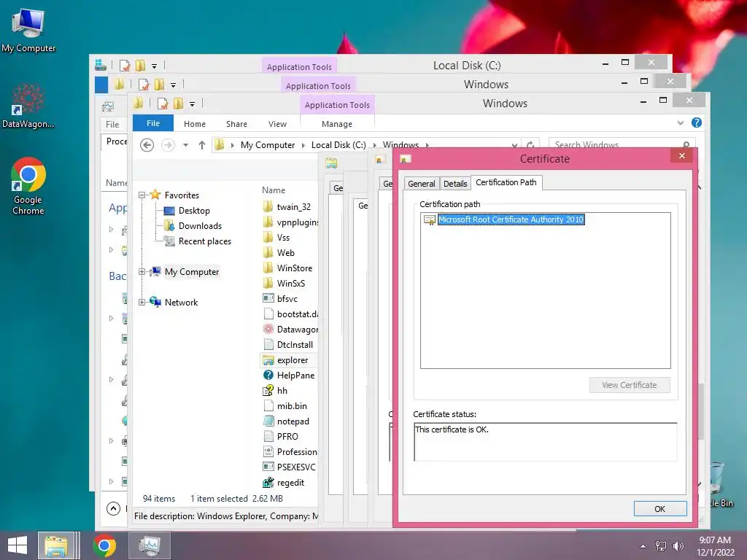Image resolution: width=747 pixels, height=560 pixels.
Task: Refresh the Windows folder view
Action: click(x=530, y=145)
